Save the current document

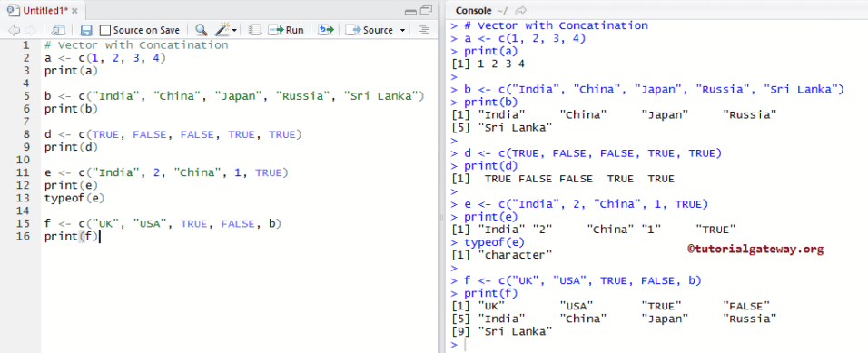coord(86,30)
